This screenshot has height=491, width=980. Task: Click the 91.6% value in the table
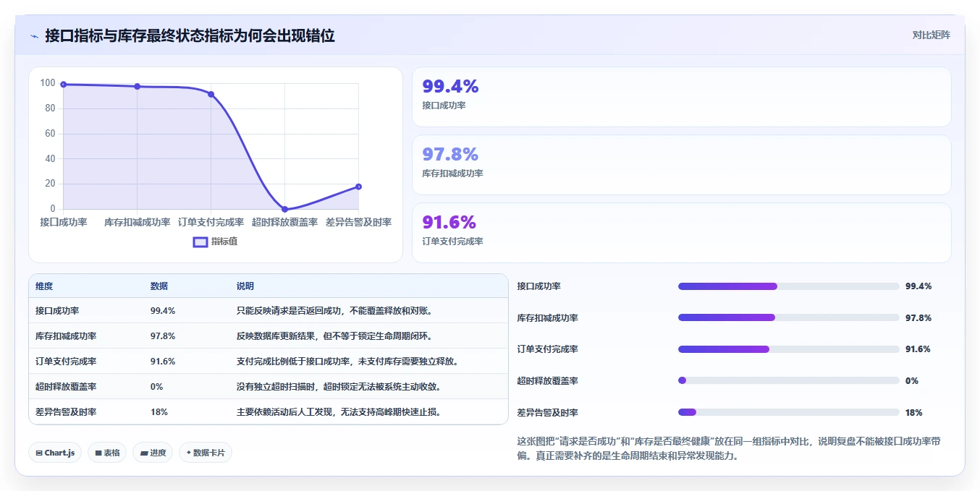[x=163, y=362]
